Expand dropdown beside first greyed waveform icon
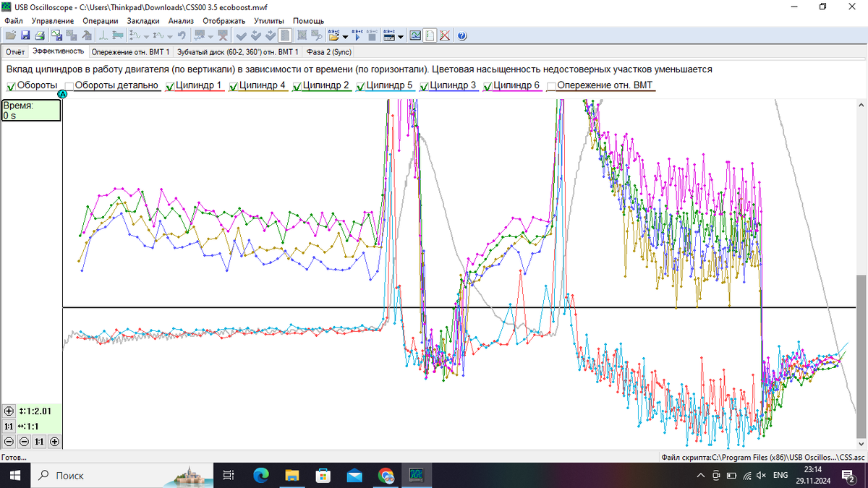This screenshot has height=488, width=868. click(x=146, y=35)
